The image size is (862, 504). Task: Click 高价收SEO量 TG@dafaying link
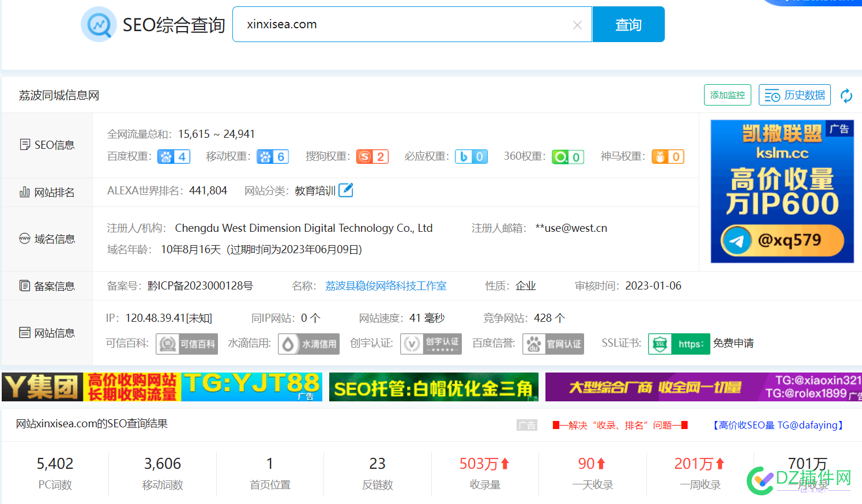point(778,425)
